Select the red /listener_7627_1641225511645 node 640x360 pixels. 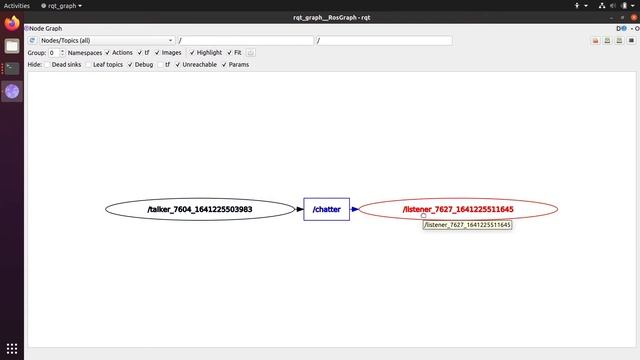click(458, 209)
